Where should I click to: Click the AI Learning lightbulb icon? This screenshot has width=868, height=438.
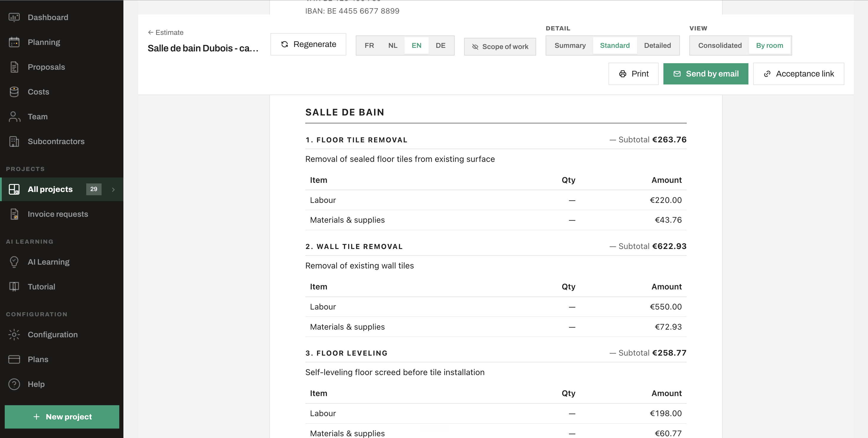click(14, 262)
